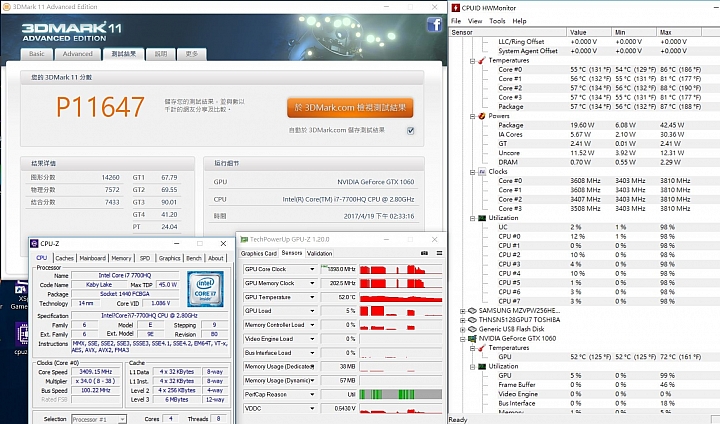Switch to the Graphics Card tab in GPU-Z
The image size is (720, 424).
coord(259,254)
